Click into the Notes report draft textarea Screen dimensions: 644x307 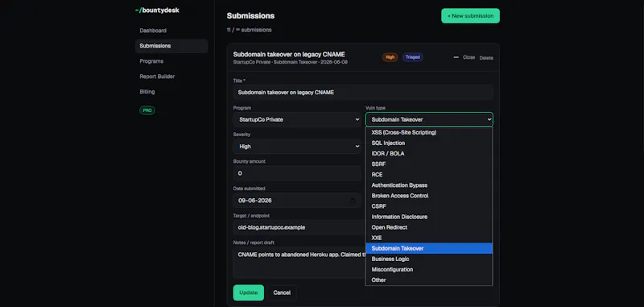pyautogui.click(x=299, y=263)
